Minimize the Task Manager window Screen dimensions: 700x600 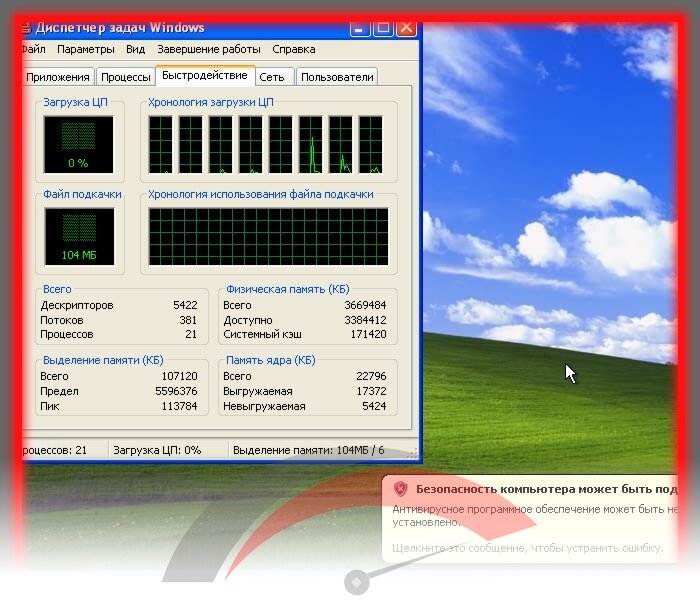coord(360,28)
